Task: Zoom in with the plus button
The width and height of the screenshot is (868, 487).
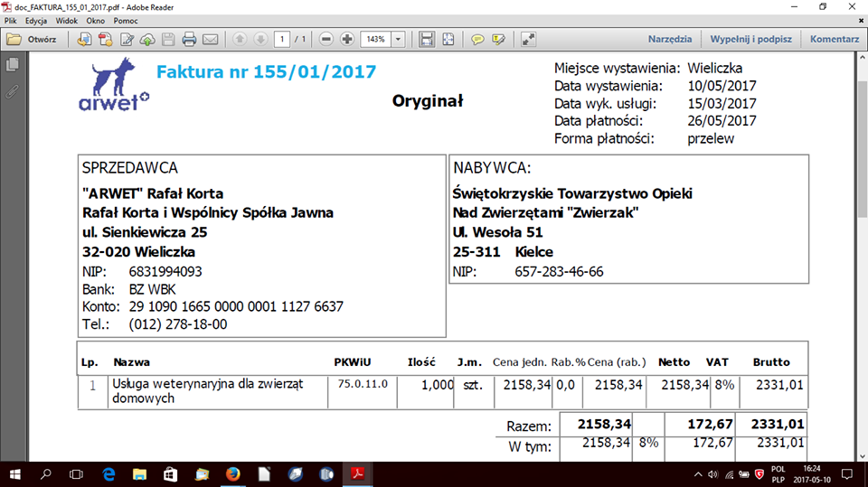Action: click(x=346, y=39)
